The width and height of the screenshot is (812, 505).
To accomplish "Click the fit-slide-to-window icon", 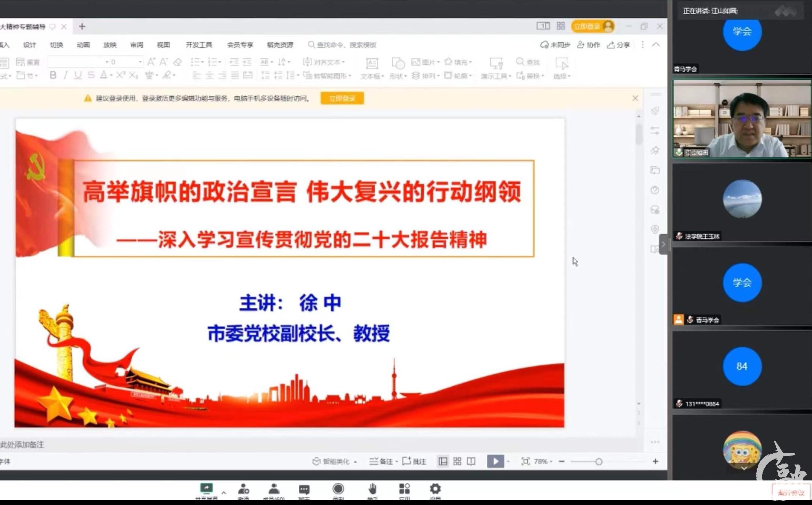I will coord(525,461).
